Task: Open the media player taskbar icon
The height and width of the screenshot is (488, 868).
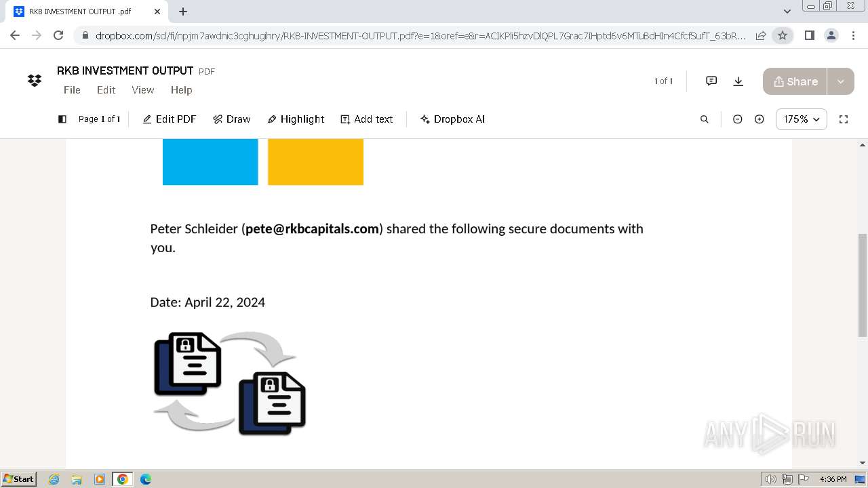Action: 100,479
